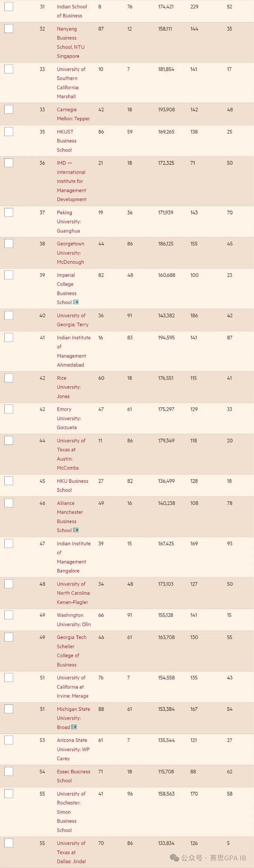
Task: Check the Rice University: Jones row box
Action: pos(9,378)
